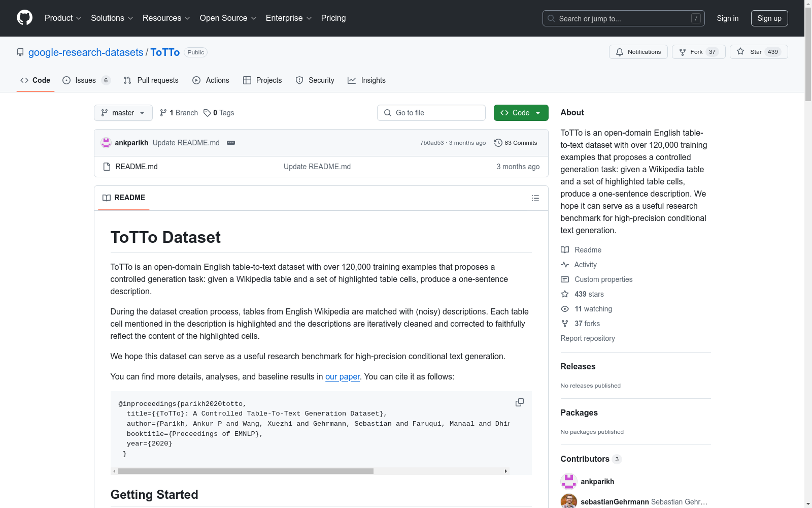Screen dimensions: 812x508
Task: Click the 0 Tags link text
Action: [223, 113]
